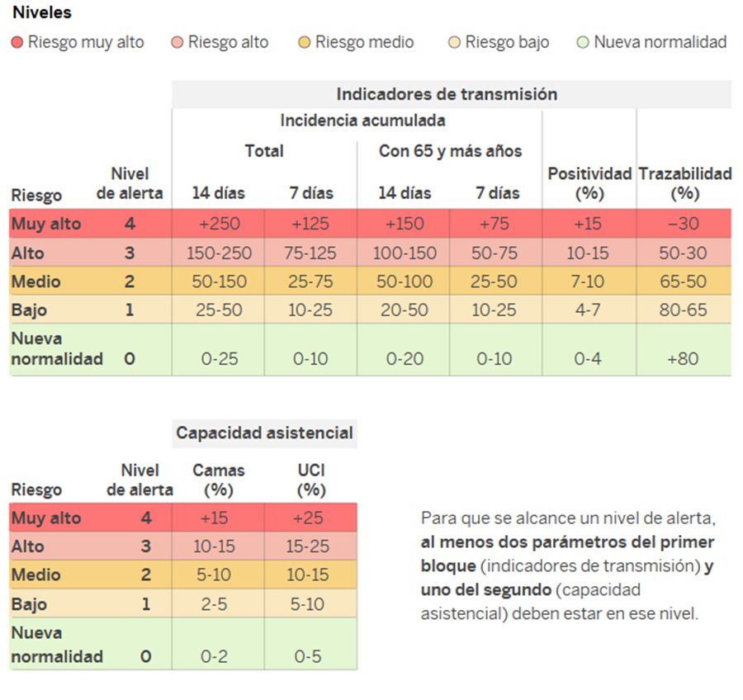Select the '+25' UCI cell

click(x=310, y=518)
